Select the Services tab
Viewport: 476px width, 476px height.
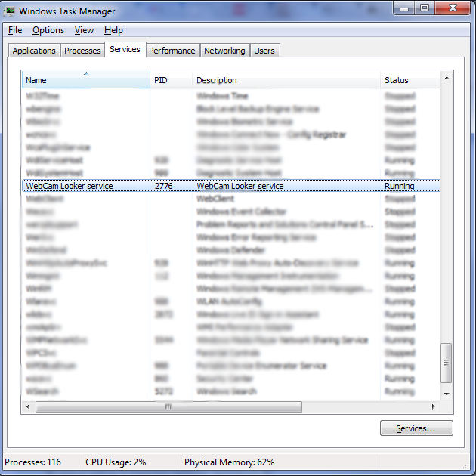click(x=125, y=49)
